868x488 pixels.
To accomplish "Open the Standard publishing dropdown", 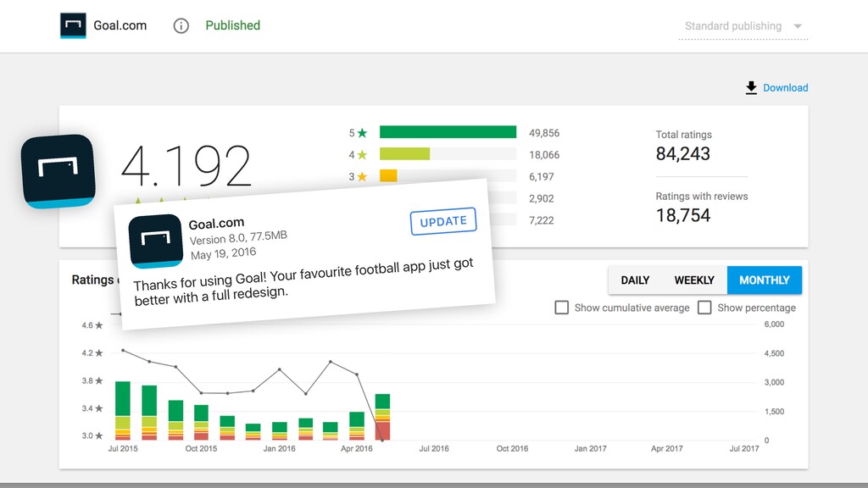I will point(743,26).
